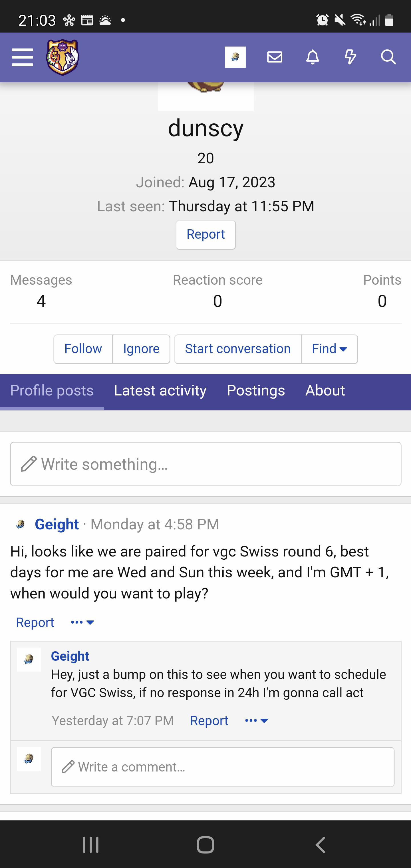Image resolution: width=411 pixels, height=868 pixels.
Task: Tap the Android home button
Action: point(205,844)
